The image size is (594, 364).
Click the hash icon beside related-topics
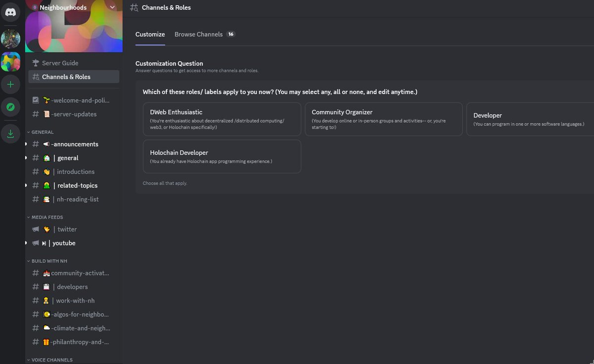35,185
